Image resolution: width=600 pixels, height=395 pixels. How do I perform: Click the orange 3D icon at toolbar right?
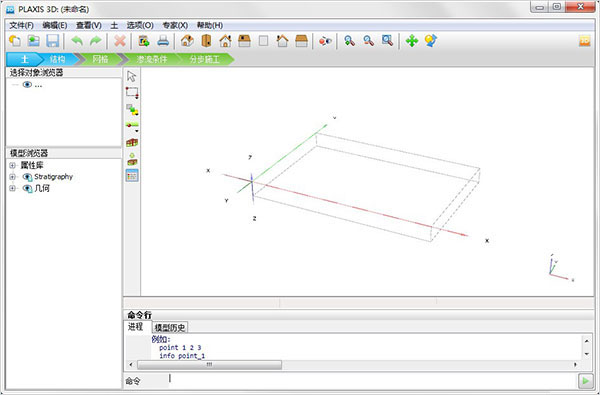coord(584,41)
